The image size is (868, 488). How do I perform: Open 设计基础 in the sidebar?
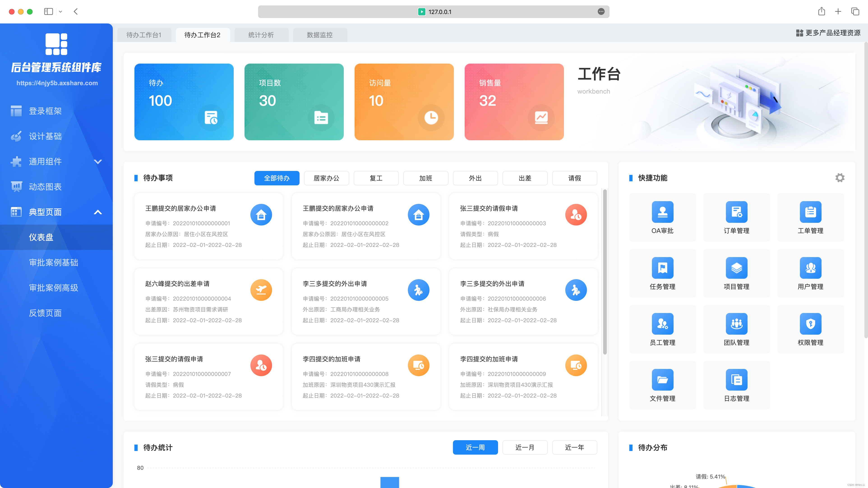pos(56,136)
